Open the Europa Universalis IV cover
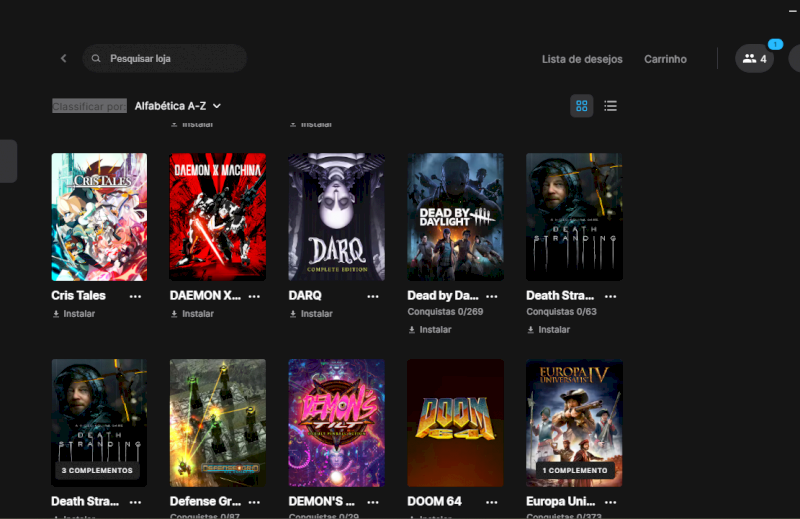The width and height of the screenshot is (800, 519). [574, 423]
